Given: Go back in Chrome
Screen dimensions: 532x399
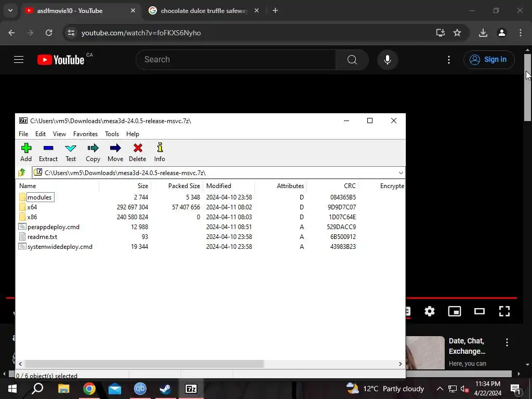Looking at the screenshot, I should pyautogui.click(x=11, y=33).
